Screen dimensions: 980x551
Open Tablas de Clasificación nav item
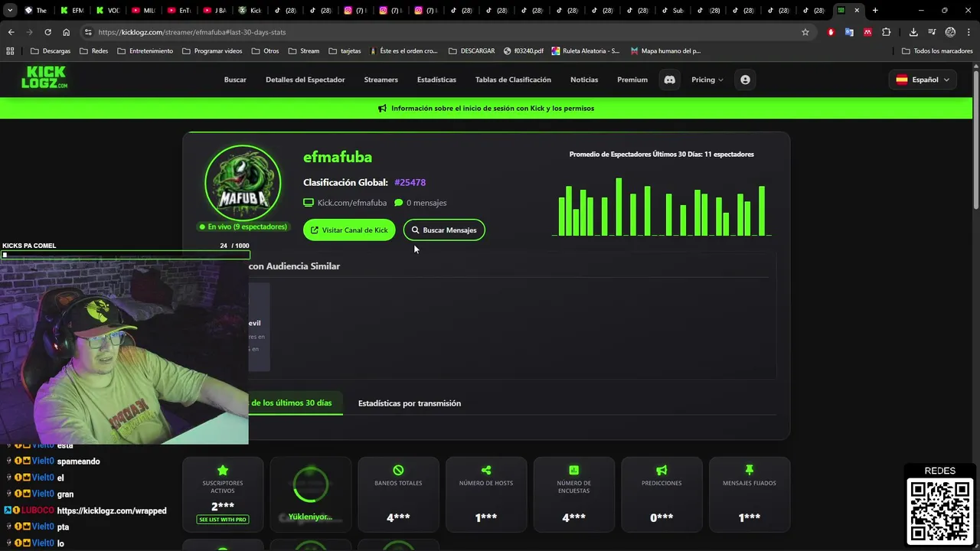513,80
